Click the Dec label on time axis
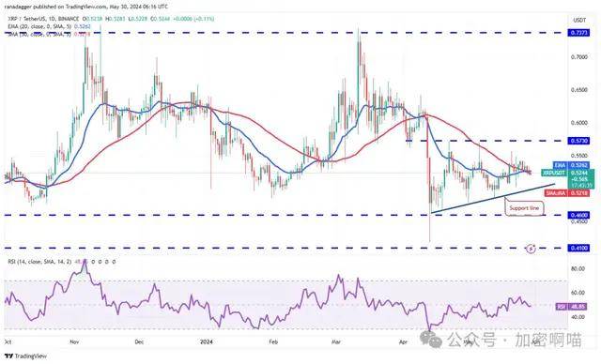 (x=140, y=341)
